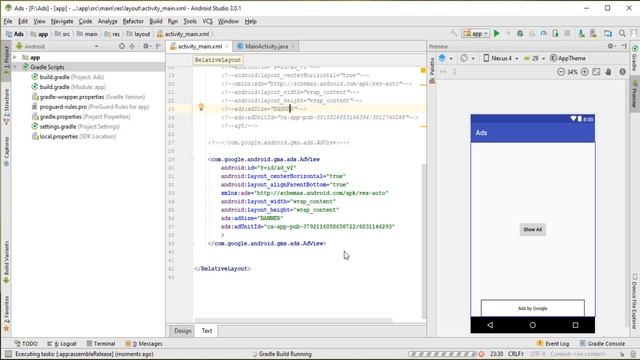Open the Terminal tool window
Screen dimensions: 640x360
[x=101, y=344]
